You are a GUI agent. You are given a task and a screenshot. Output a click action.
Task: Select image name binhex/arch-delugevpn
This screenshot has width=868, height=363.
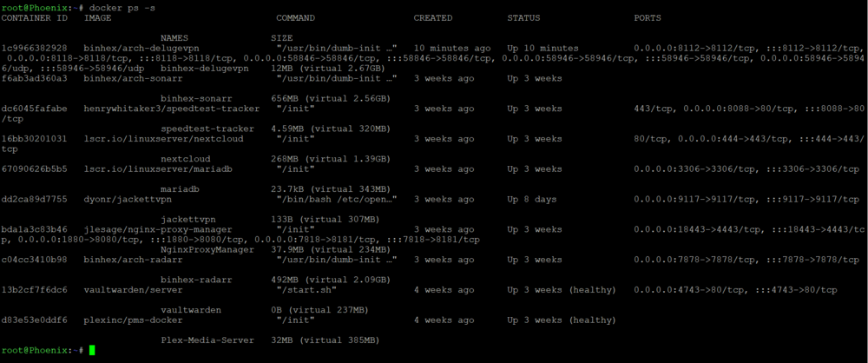pos(141,49)
